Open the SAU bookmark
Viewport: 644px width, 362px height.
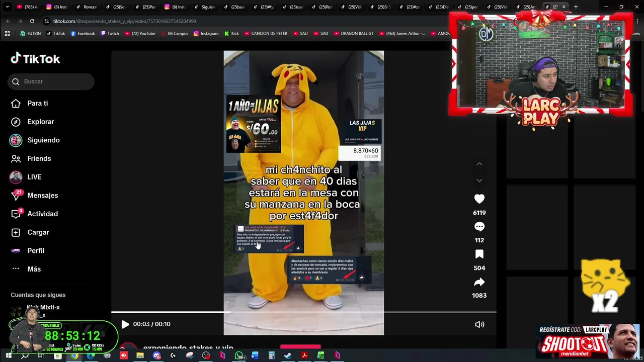[x=300, y=34]
